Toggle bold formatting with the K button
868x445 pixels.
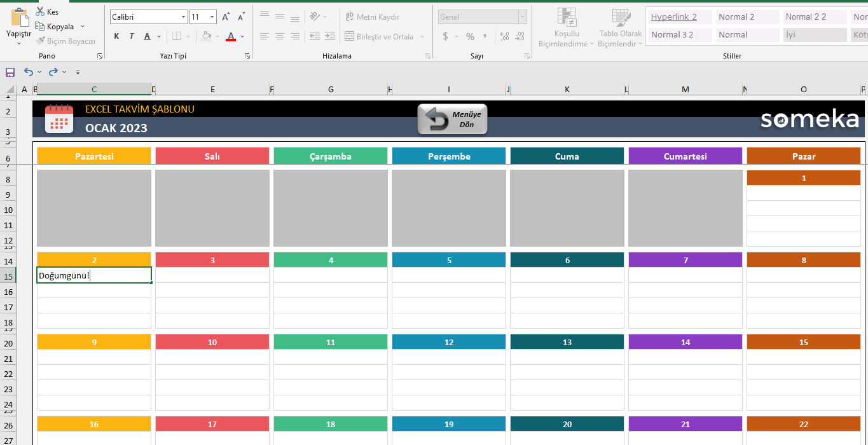[116, 36]
